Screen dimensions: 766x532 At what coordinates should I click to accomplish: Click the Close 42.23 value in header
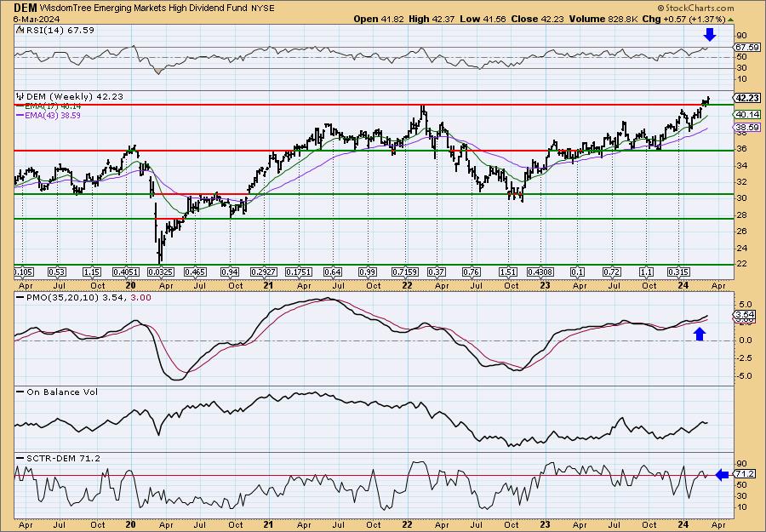coord(537,19)
